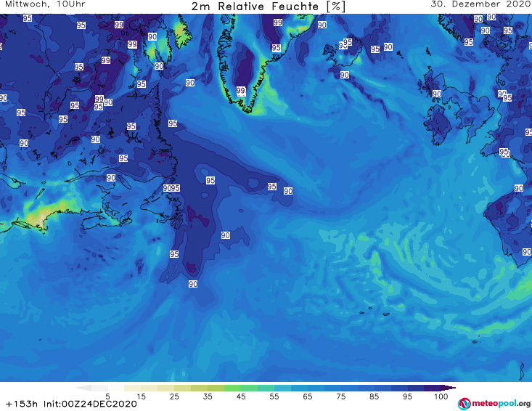This screenshot has height=411, width=532.
Task: Click the overlapping '9095' contour label near Newfoundland
Action: tap(171, 188)
